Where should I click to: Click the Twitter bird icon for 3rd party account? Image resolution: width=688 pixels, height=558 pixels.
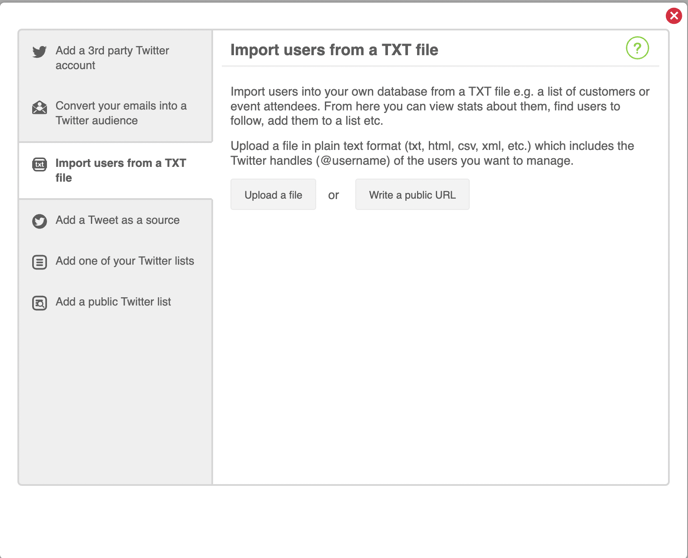(x=39, y=52)
